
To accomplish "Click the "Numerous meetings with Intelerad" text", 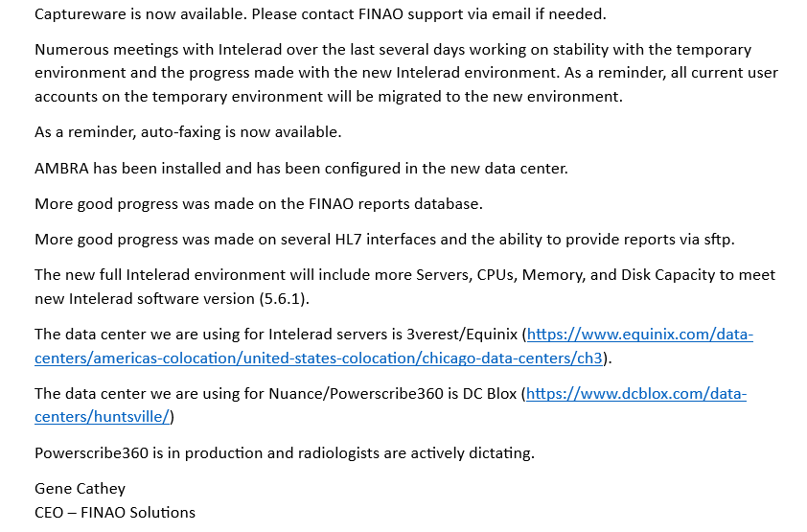I will coord(153,49).
